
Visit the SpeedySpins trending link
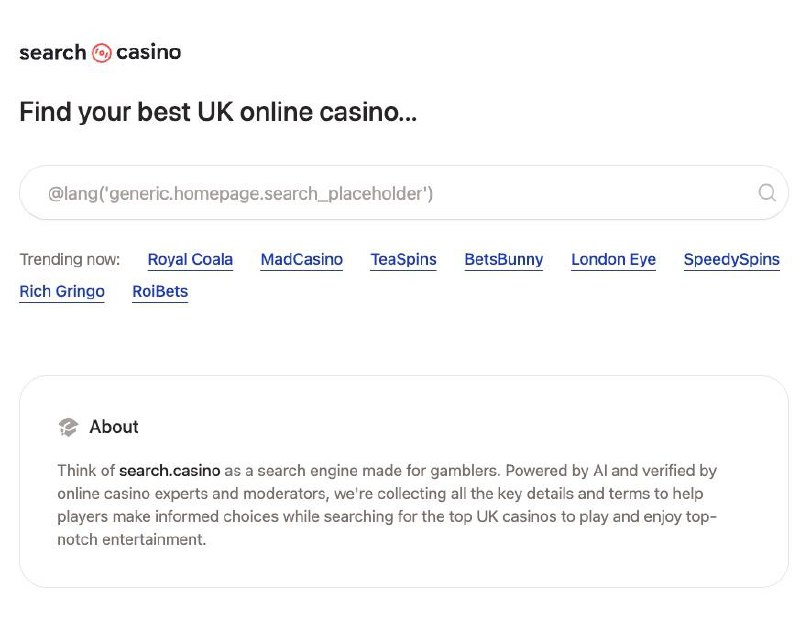tap(731, 260)
